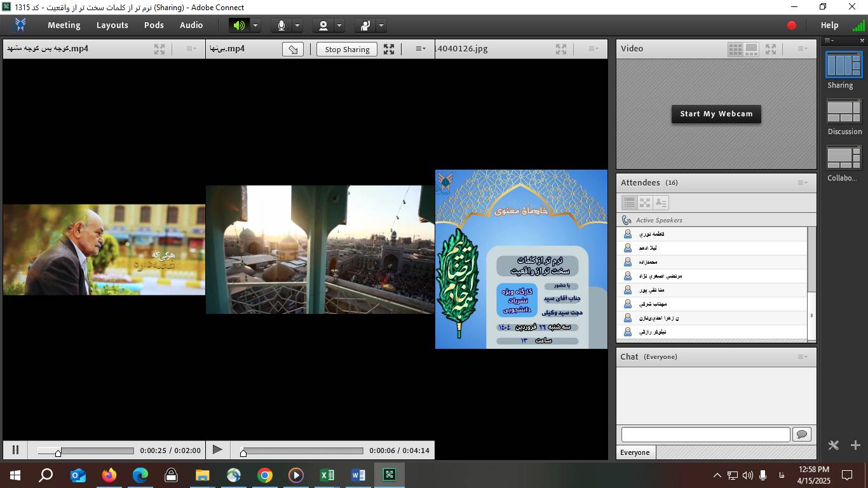
Task: Click the send chat message icon
Action: (802, 434)
